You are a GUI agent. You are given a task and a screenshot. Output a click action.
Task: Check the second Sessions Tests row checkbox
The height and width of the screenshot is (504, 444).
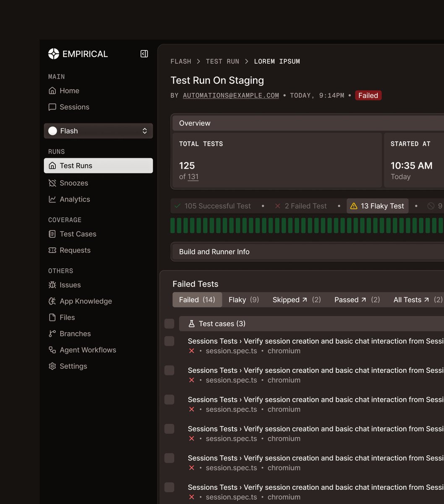(169, 370)
